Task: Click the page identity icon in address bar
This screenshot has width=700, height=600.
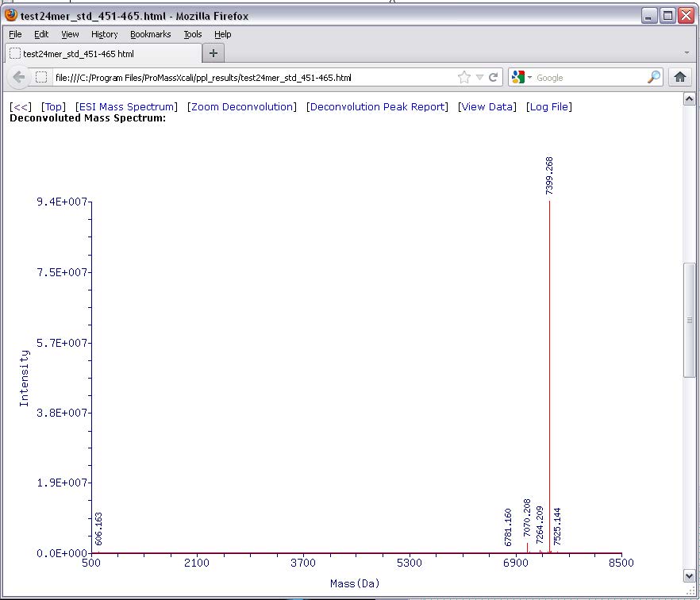Action: (42, 77)
